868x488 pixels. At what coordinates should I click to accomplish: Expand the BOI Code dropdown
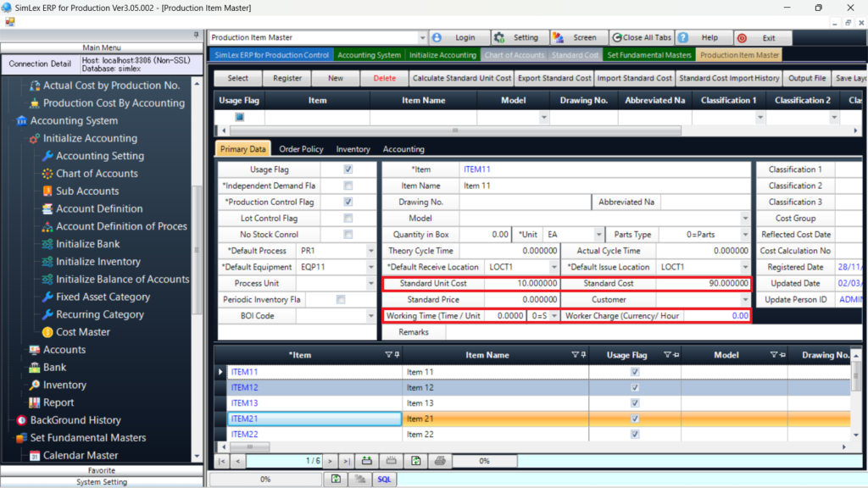(371, 315)
